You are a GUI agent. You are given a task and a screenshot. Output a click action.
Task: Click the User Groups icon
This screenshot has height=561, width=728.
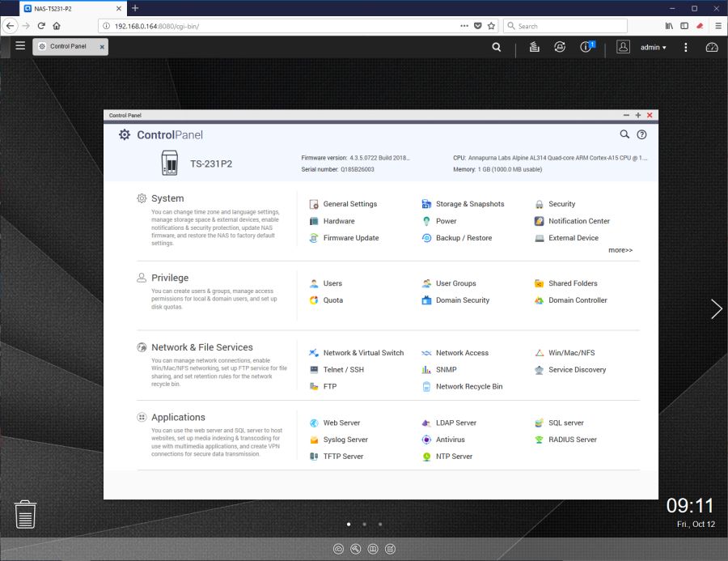[x=426, y=283]
